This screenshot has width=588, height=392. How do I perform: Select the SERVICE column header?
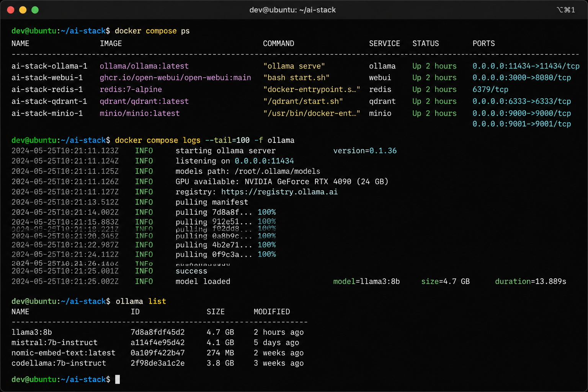click(384, 44)
